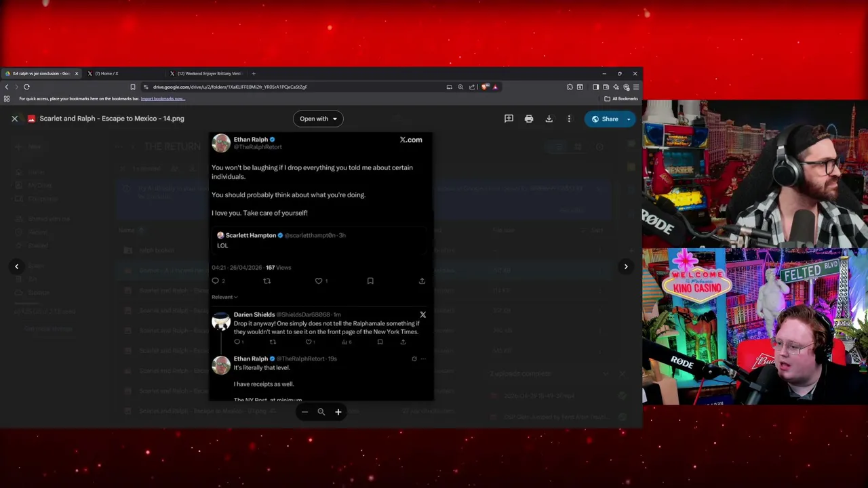Open the All Bookmarks folder
The height and width of the screenshot is (488, 868).
click(x=621, y=99)
